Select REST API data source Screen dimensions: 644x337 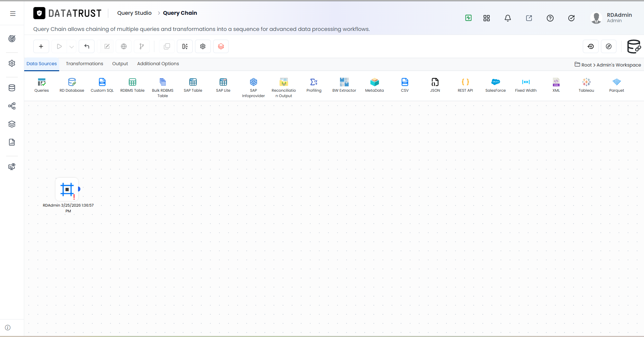point(465,85)
